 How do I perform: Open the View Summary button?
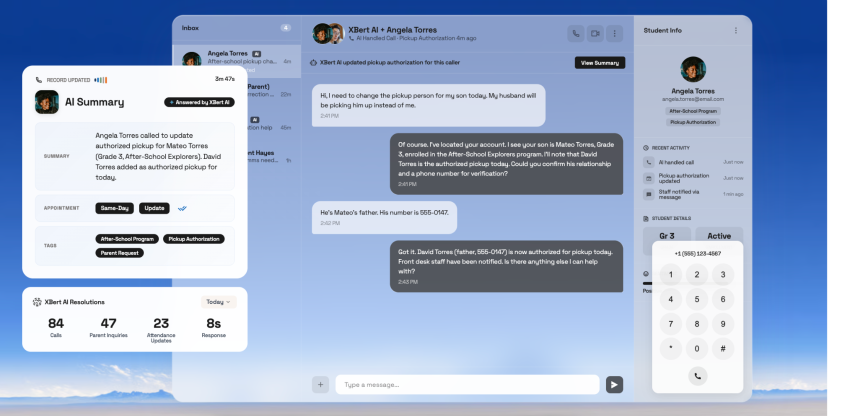click(x=600, y=63)
